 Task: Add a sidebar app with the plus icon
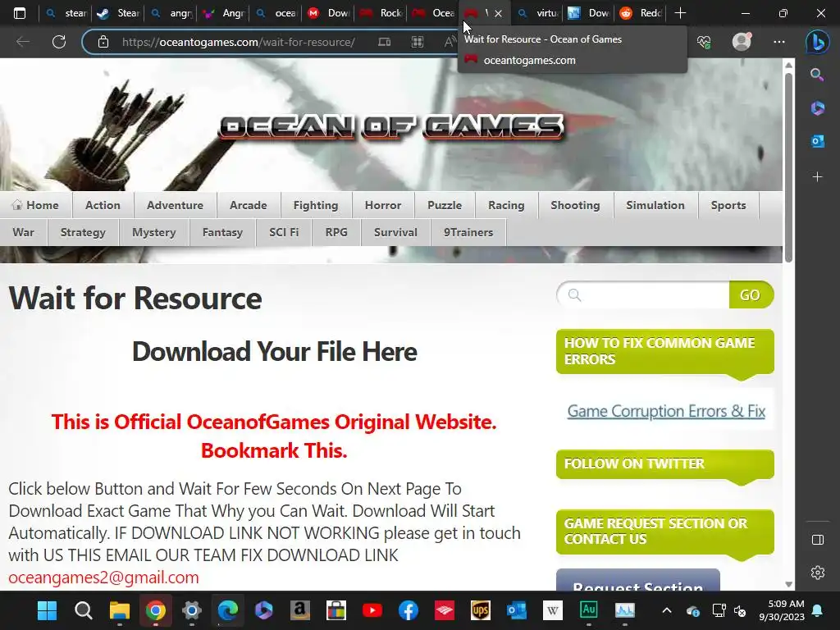click(x=817, y=177)
